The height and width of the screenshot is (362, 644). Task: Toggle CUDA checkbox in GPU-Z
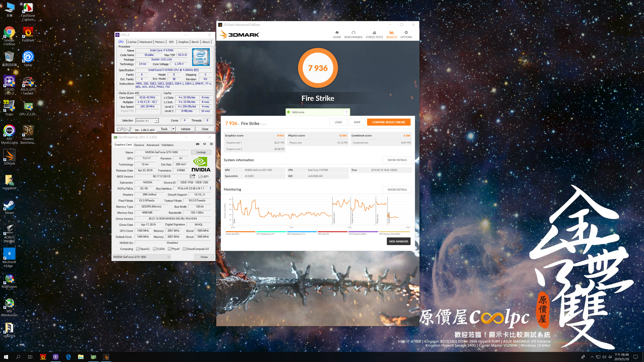[x=155, y=249]
